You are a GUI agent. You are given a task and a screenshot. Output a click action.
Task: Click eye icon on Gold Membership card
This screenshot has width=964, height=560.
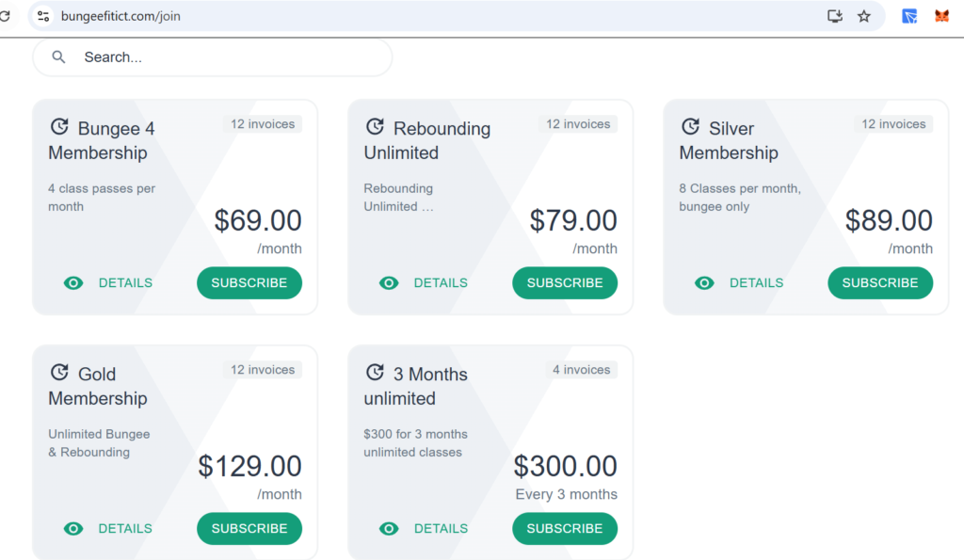[x=73, y=529]
